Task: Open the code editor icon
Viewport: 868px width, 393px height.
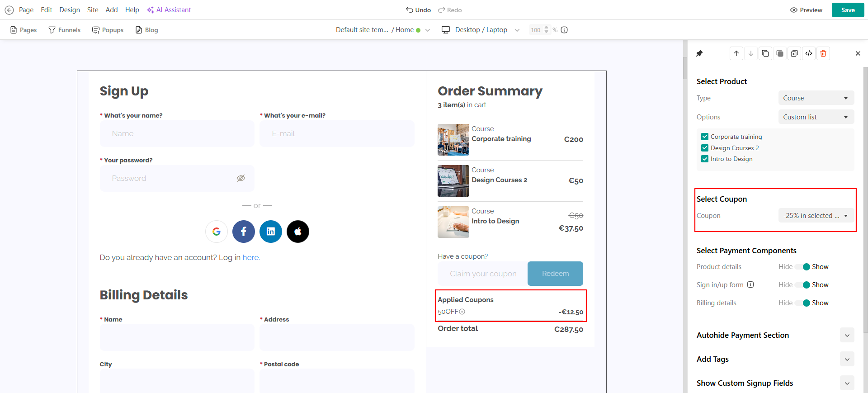Action: tap(809, 53)
